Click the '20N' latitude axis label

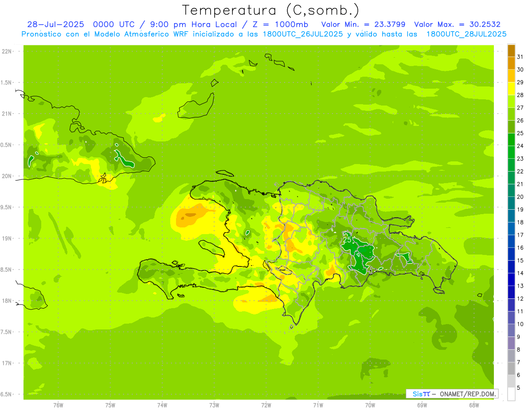coord(7,176)
